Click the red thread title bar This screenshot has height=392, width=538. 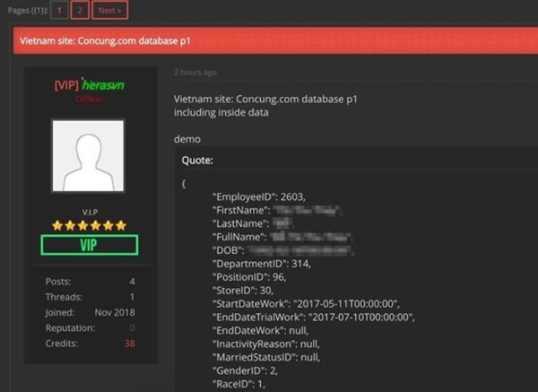[x=275, y=41]
